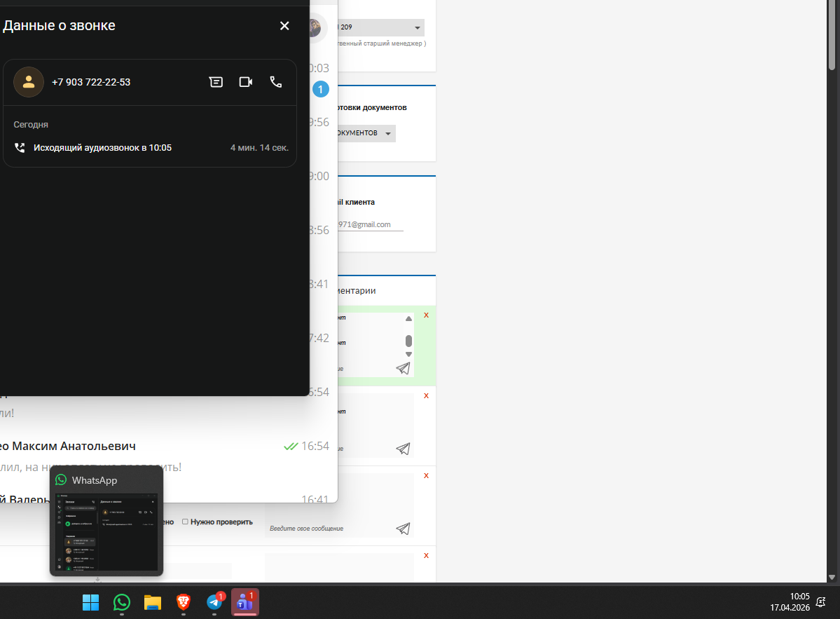Image resolution: width=840 pixels, height=619 pixels.
Task: Tick the Нужно проверить checkbox
Action: (x=185, y=522)
